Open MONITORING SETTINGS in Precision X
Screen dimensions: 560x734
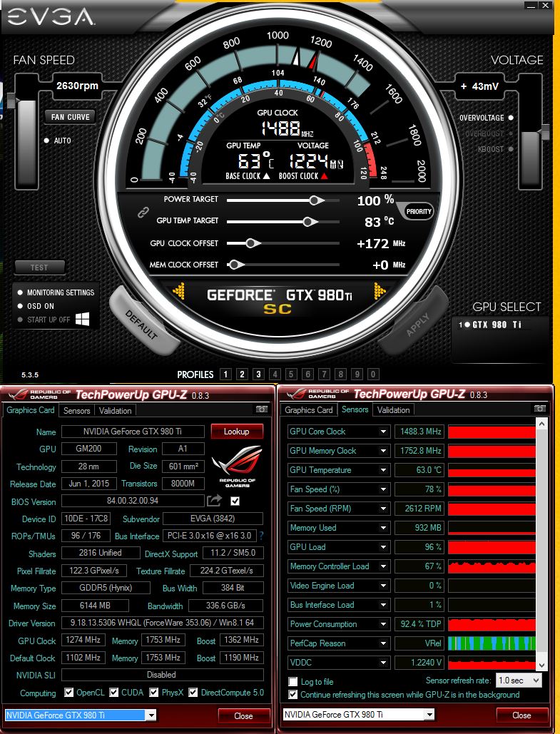click(x=56, y=292)
